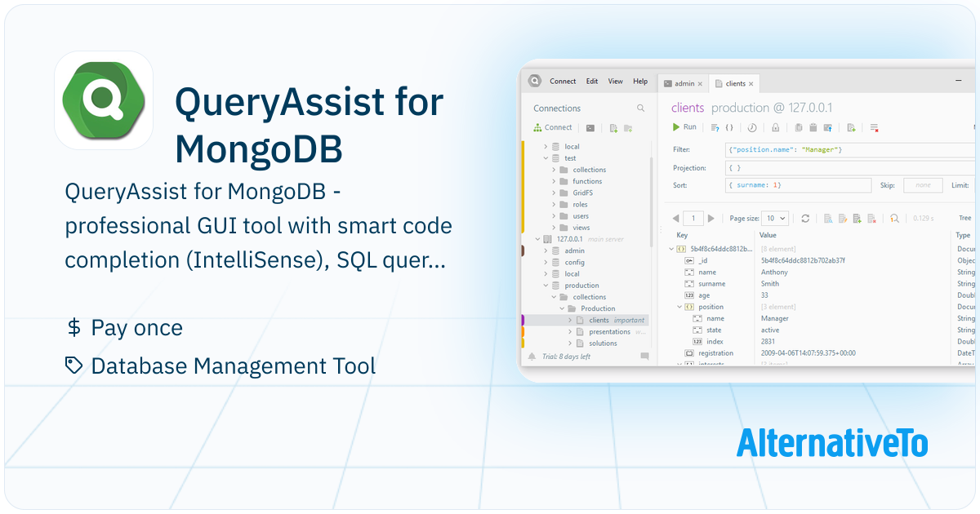The width and height of the screenshot is (980, 514).
Task: Click the copy icon in the query toolbar
Action: pos(799,128)
